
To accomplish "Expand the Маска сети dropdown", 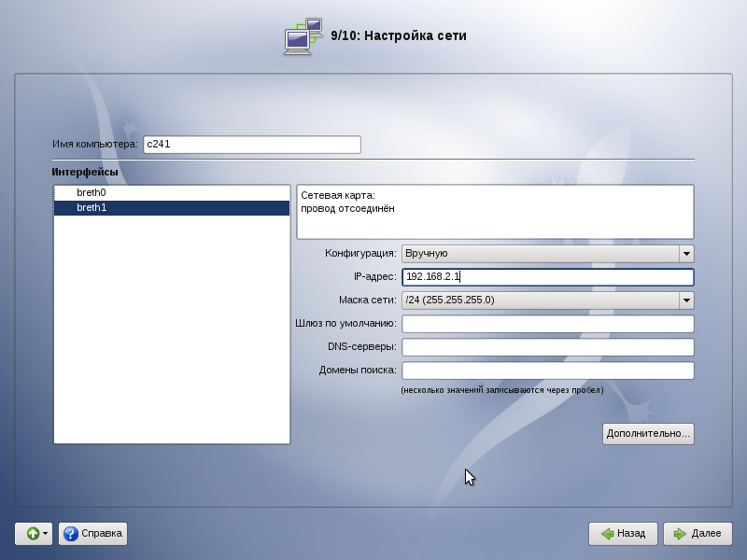I will 686,300.
